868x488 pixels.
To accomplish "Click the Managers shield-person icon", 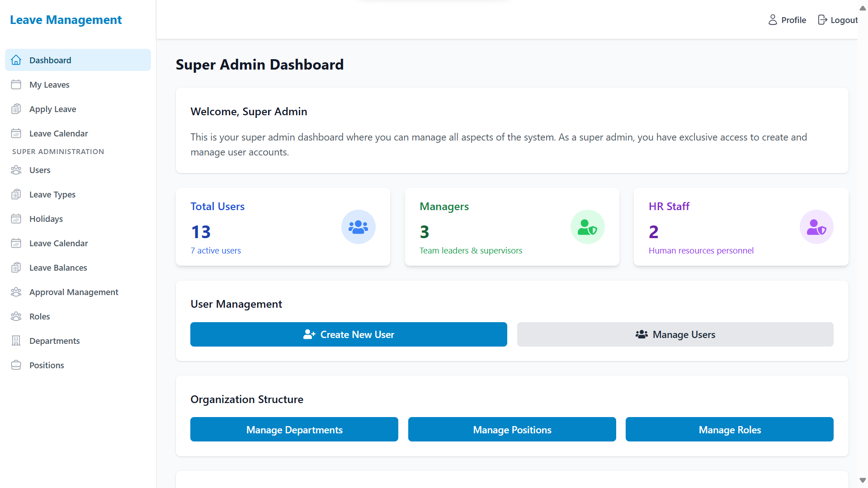I will [587, 227].
